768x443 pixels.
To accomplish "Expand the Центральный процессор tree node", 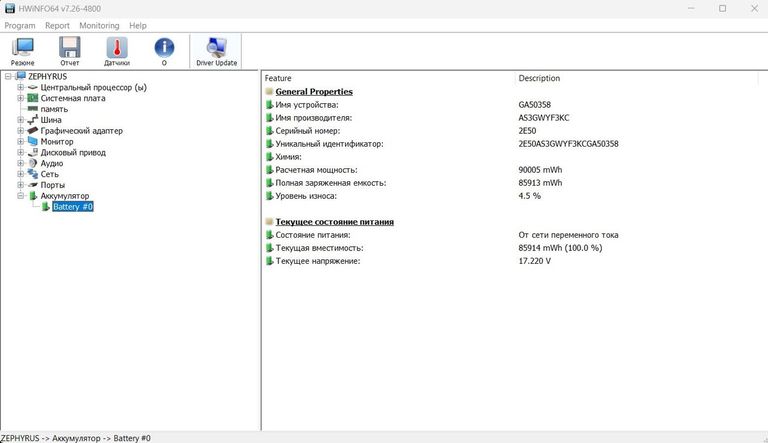I will [20, 87].
